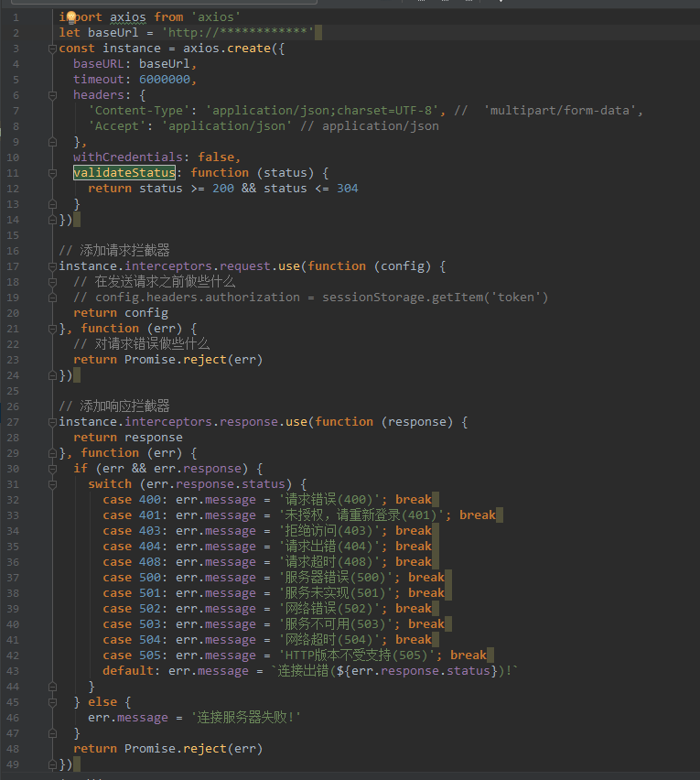The image size is (700, 780).
Task: Click line number 25 in the gutter
Action: [x=14, y=391]
